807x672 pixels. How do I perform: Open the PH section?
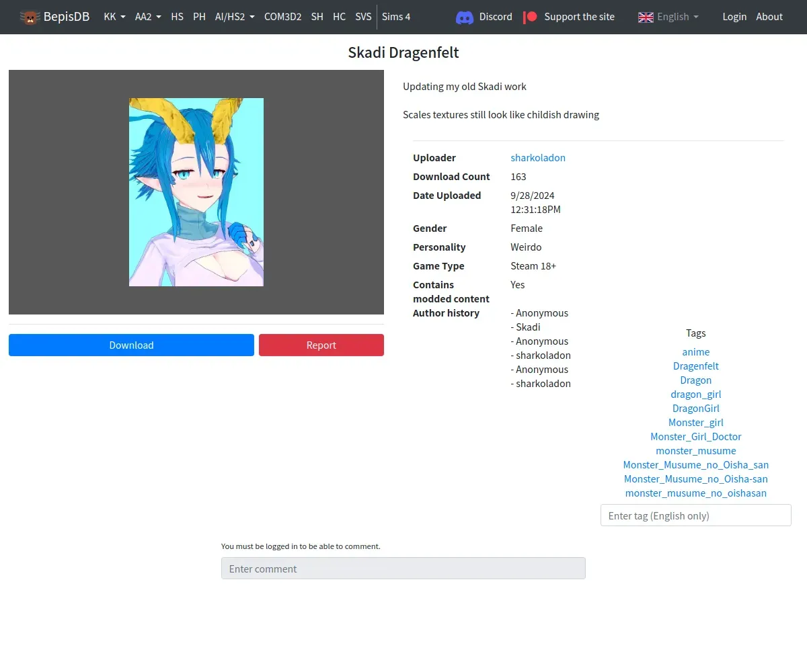[199, 17]
